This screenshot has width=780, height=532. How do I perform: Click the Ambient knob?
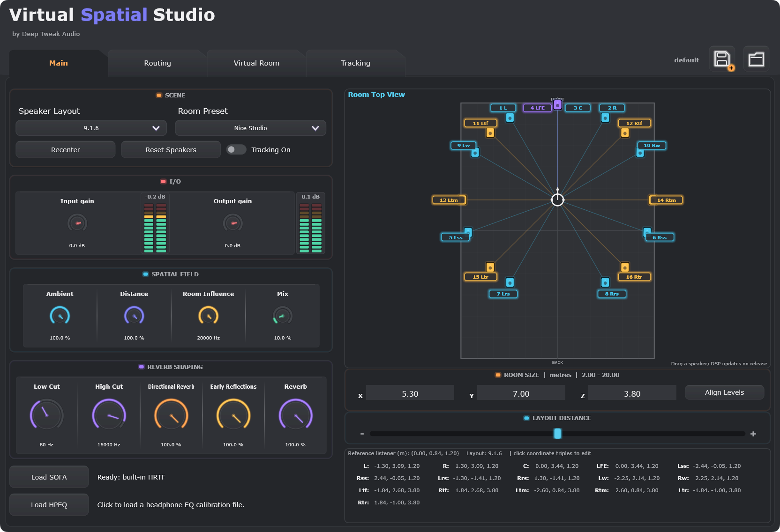pos(60,316)
